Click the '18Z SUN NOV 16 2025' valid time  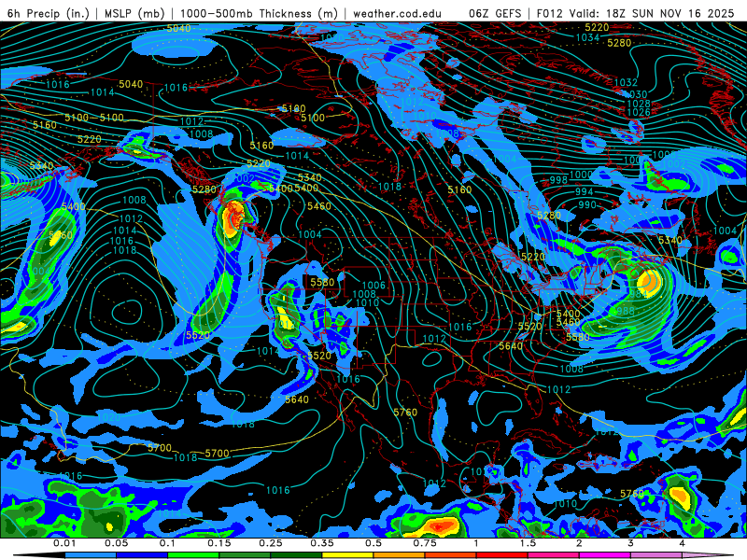669,13
